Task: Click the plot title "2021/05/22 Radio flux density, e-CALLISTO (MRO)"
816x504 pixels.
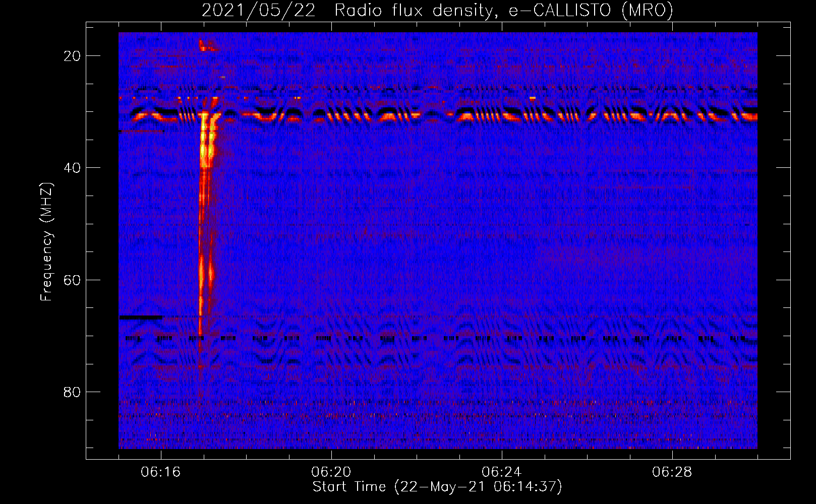Action: point(437,11)
